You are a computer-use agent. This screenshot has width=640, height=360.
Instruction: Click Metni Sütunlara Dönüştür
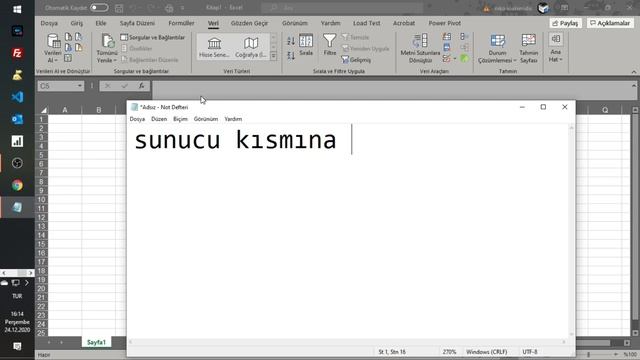420,48
